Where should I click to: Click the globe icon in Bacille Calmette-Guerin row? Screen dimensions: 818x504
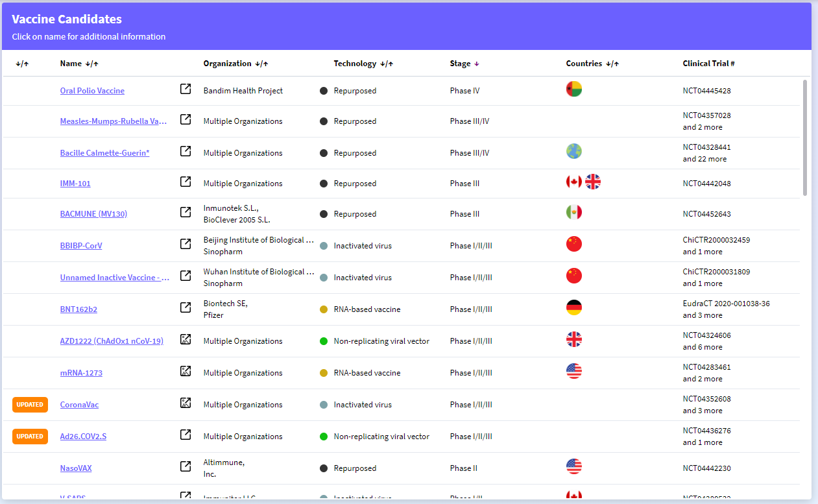click(x=574, y=151)
